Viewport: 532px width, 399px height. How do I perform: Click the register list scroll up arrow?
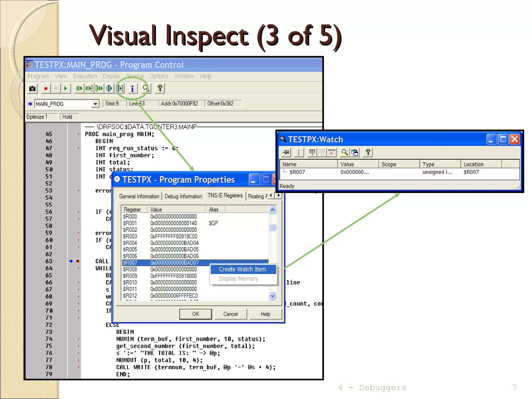[272, 210]
